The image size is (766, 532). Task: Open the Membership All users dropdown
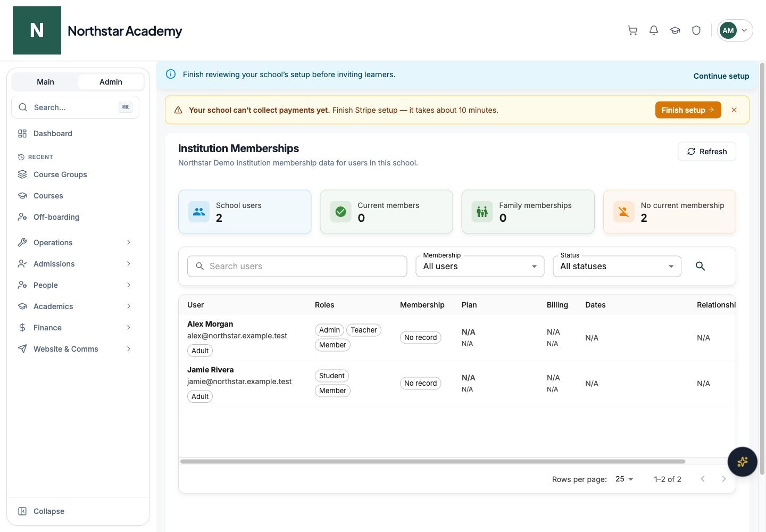pos(480,266)
